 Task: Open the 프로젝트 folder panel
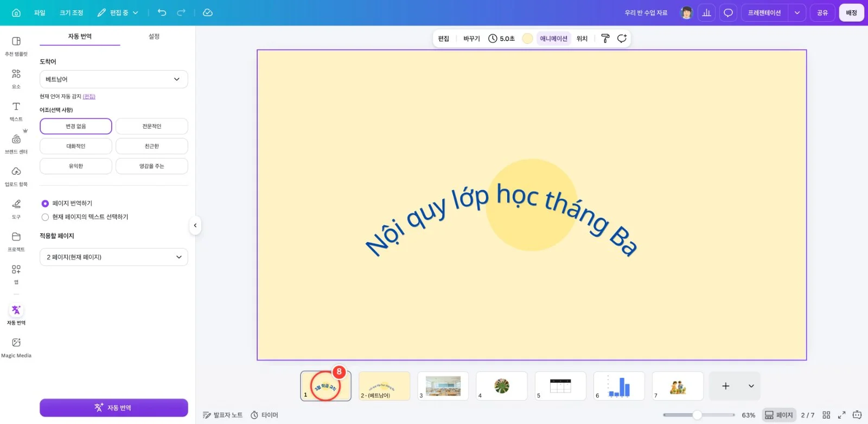tap(16, 242)
